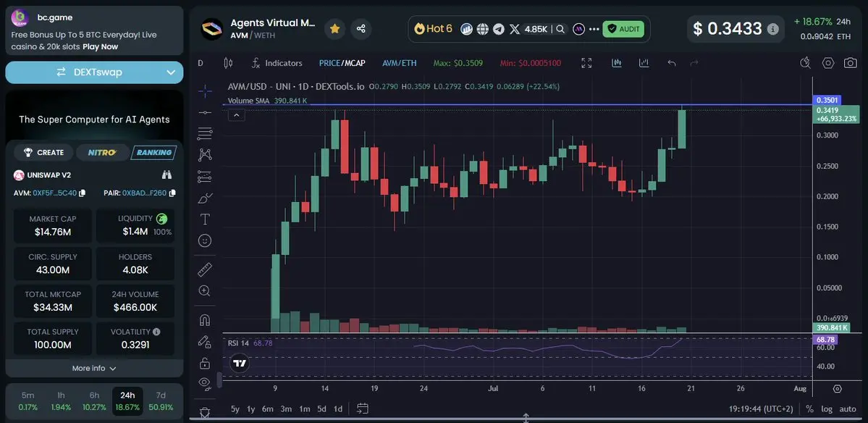Open the RANKING button

pyautogui.click(x=154, y=152)
